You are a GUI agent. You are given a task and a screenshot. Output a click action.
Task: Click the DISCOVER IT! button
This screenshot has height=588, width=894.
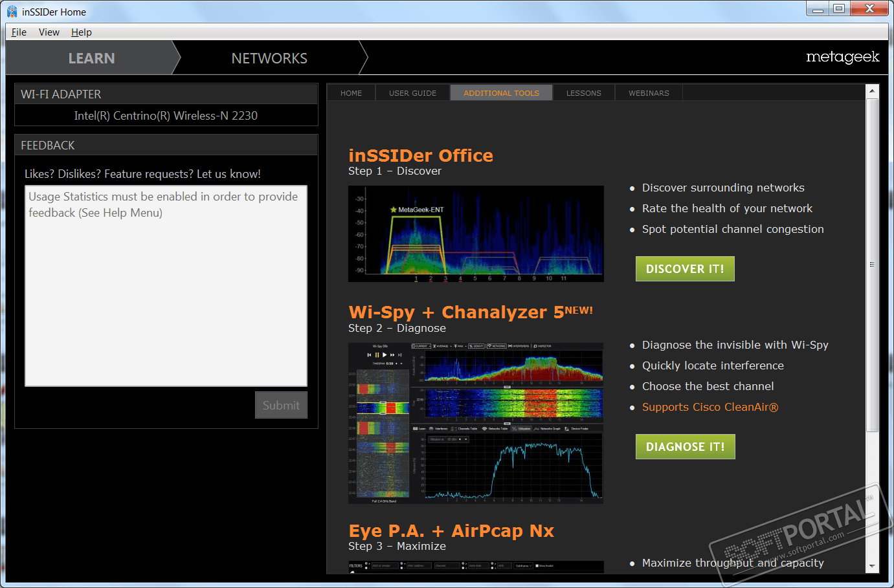tap(685, 269)
